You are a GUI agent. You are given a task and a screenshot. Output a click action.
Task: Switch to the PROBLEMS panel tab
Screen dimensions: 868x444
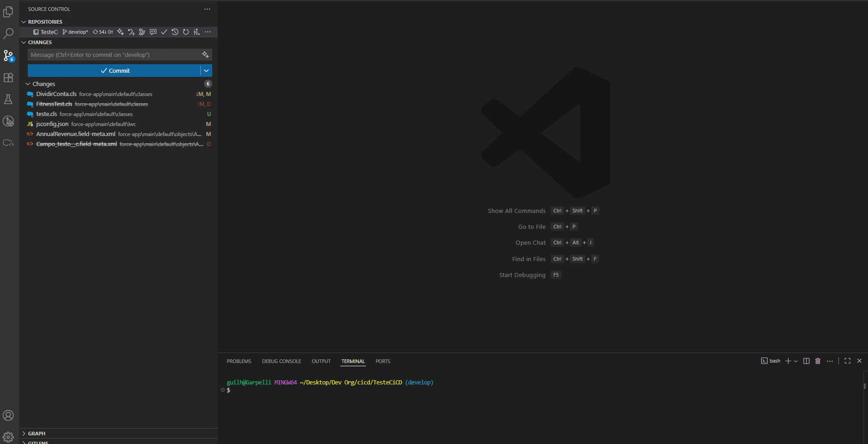(x=239, y=361)
